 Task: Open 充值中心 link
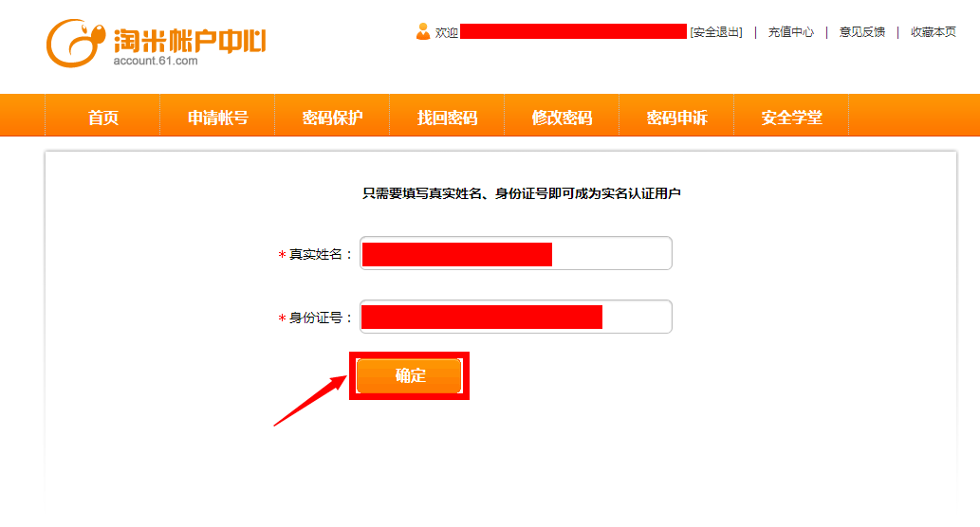click(790, 32)
